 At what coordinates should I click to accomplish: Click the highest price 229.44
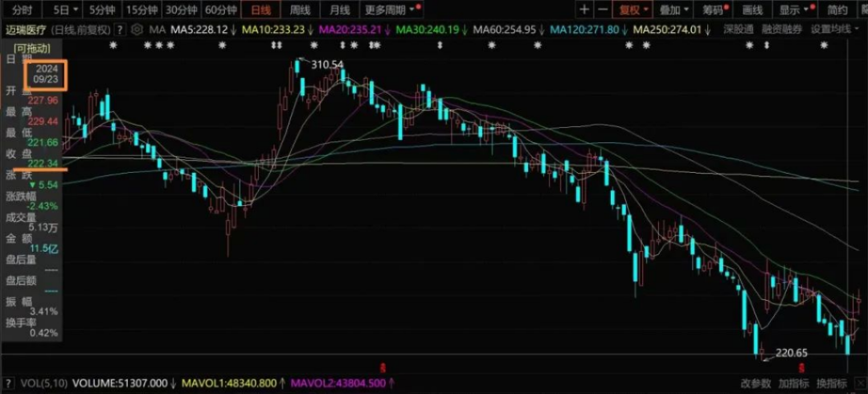pyautogui.click(x=45, y=121)
